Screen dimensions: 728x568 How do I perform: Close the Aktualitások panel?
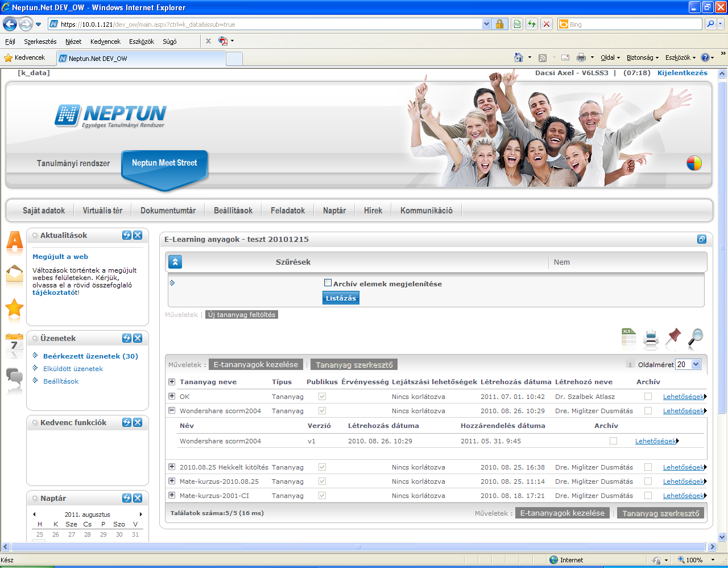click(x=138, y=235)
